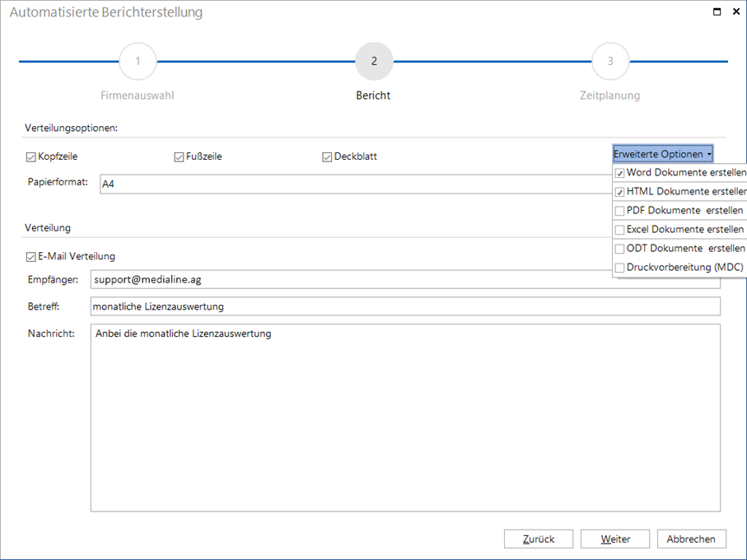
Task: Maximize the Automatisierte Berichterstellung window
Action: pyautogui.click(x=717, y=12)
